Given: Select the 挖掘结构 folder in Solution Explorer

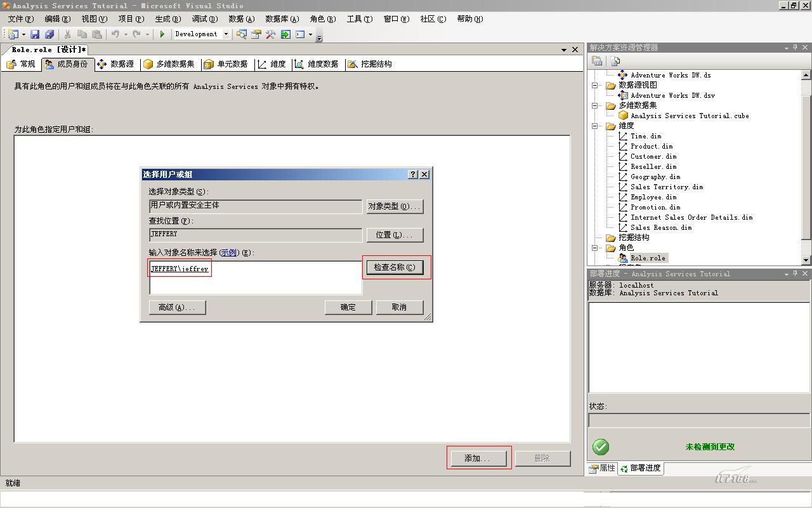Looking at the screenshot, I should pyautogui.click(x=634, y=237).
